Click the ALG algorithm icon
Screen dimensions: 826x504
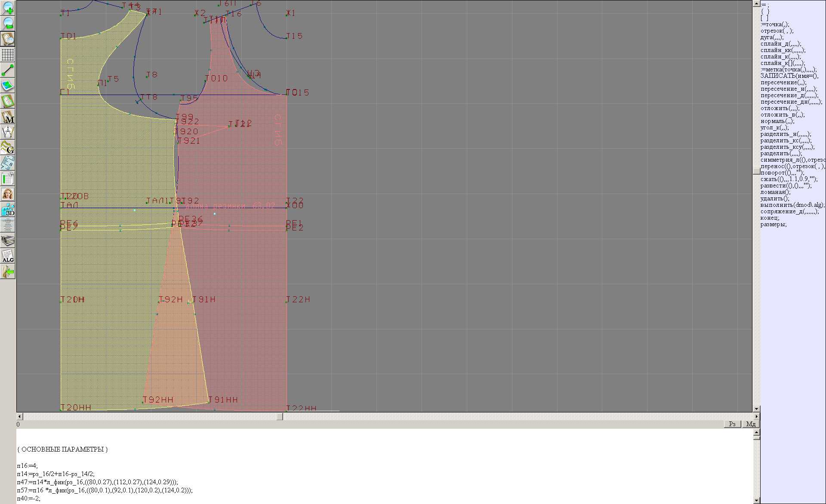[x=8, y=256]
